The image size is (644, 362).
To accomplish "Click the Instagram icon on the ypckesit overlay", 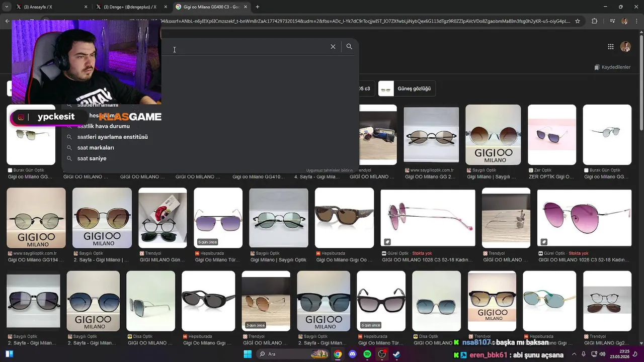I will coord(21,117).
